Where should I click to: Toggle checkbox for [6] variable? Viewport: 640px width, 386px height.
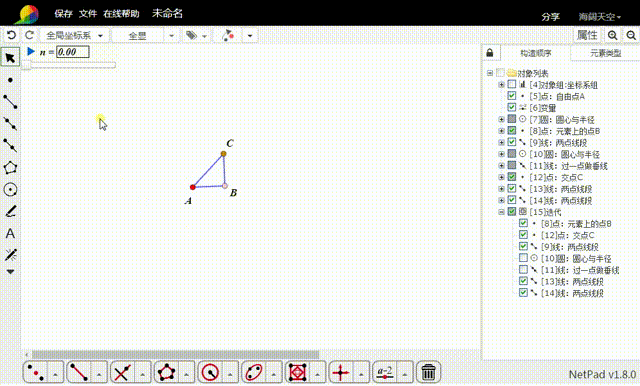click(511, 107)
